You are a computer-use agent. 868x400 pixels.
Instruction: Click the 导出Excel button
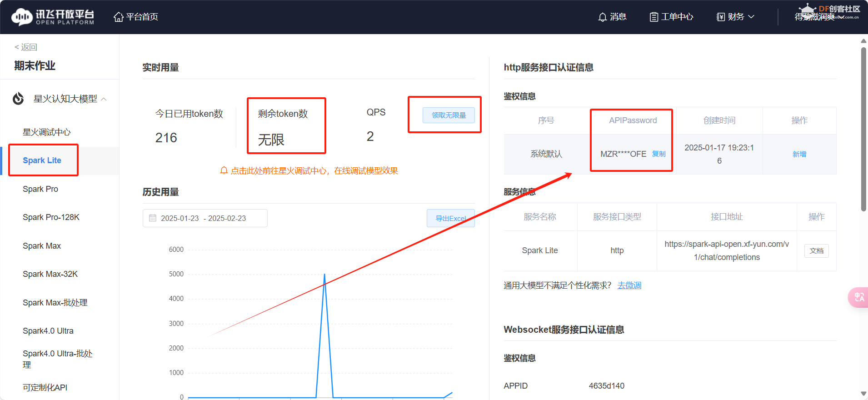(x=451, y=218)
